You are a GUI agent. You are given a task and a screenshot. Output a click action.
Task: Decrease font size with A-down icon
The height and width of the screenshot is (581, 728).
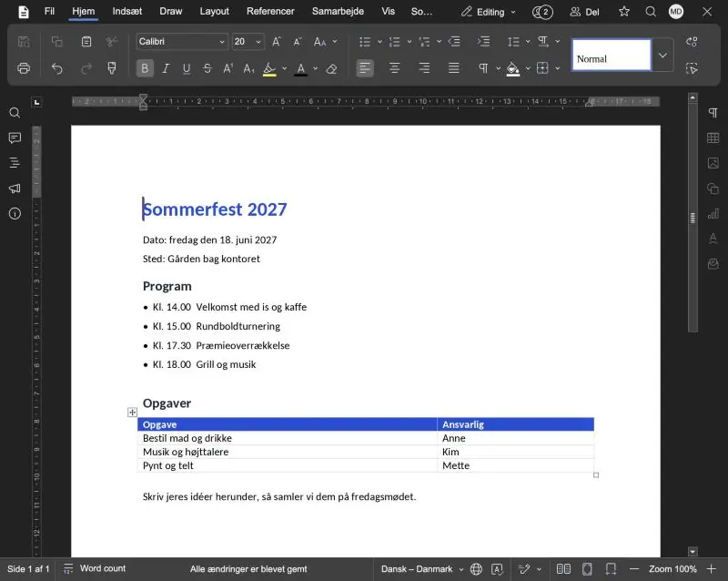298,42
